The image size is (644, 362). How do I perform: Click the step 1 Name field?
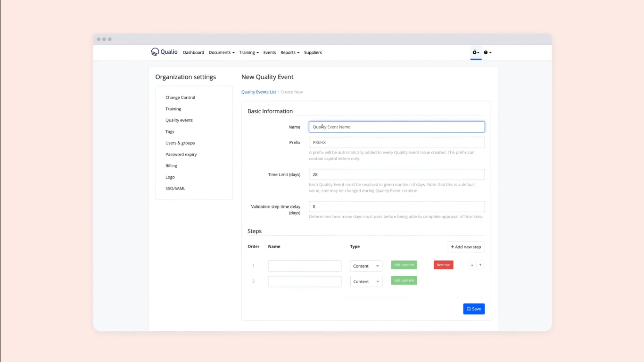pos(305,266)
